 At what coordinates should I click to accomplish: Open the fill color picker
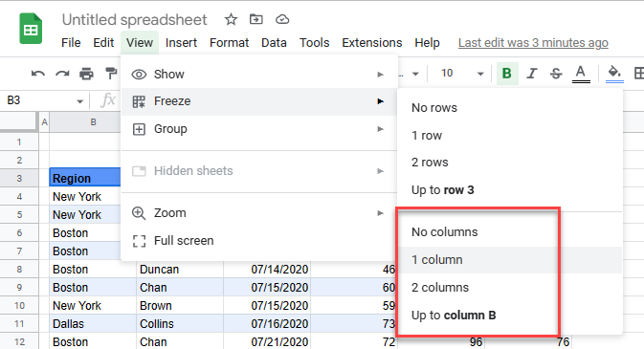click(x=614, y=74)
